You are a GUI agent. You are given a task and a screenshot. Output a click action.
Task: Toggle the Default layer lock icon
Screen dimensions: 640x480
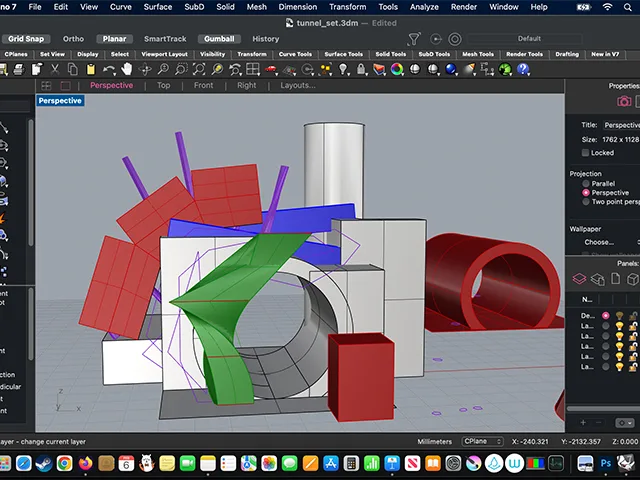(x=633, y=315)
